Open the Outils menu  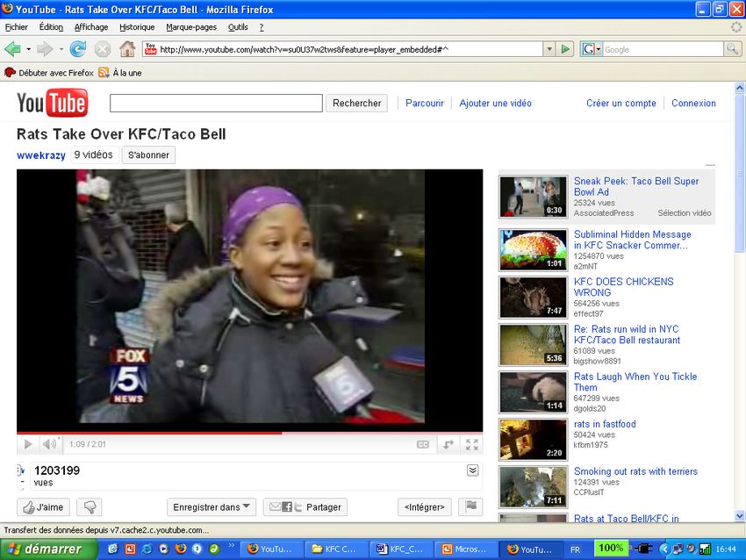(x=238, y=27)
